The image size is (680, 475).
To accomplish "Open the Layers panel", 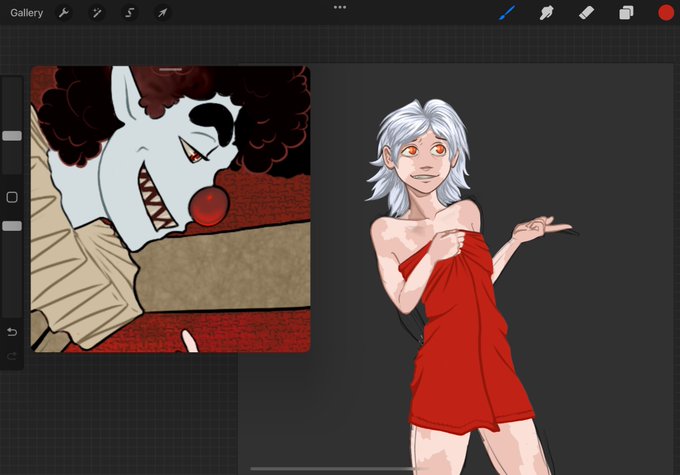I will [626, 13].
